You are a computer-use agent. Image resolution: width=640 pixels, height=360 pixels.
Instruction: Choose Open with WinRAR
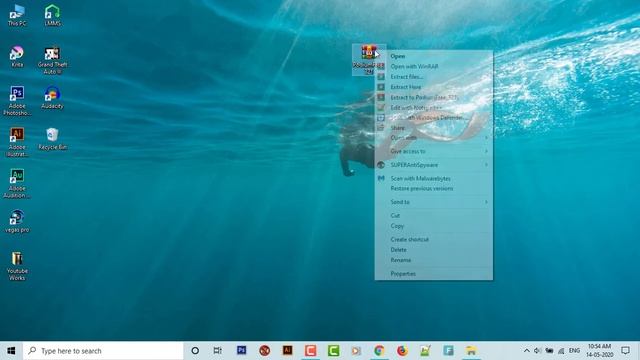point(434,67)
